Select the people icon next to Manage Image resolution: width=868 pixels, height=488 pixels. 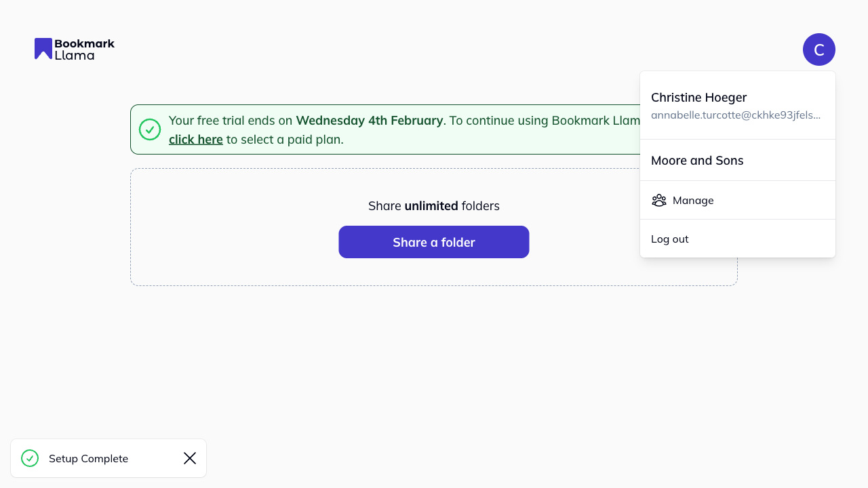pos(658,200)
